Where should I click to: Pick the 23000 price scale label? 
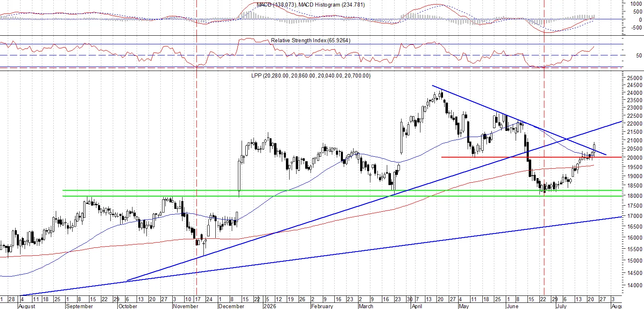coord(635,108)
